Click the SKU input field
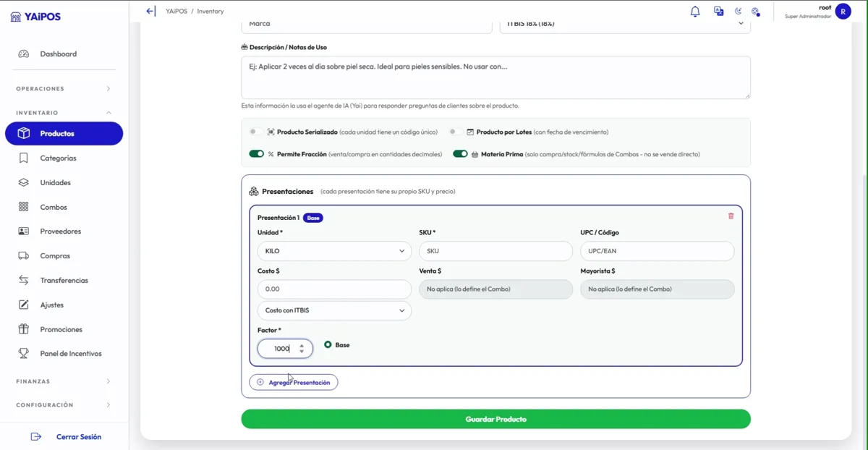Screen dimensions: 868x450 tap(495, 251)
